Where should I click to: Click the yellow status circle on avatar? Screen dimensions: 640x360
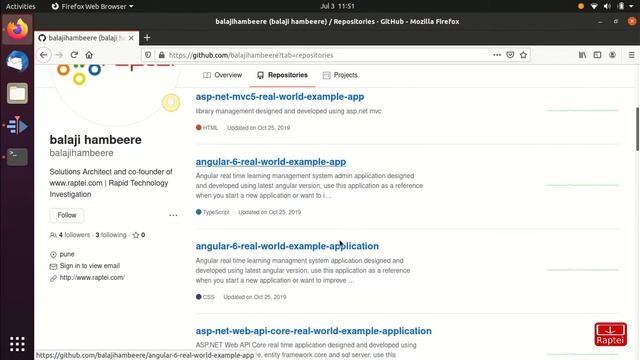coord(171,102)
